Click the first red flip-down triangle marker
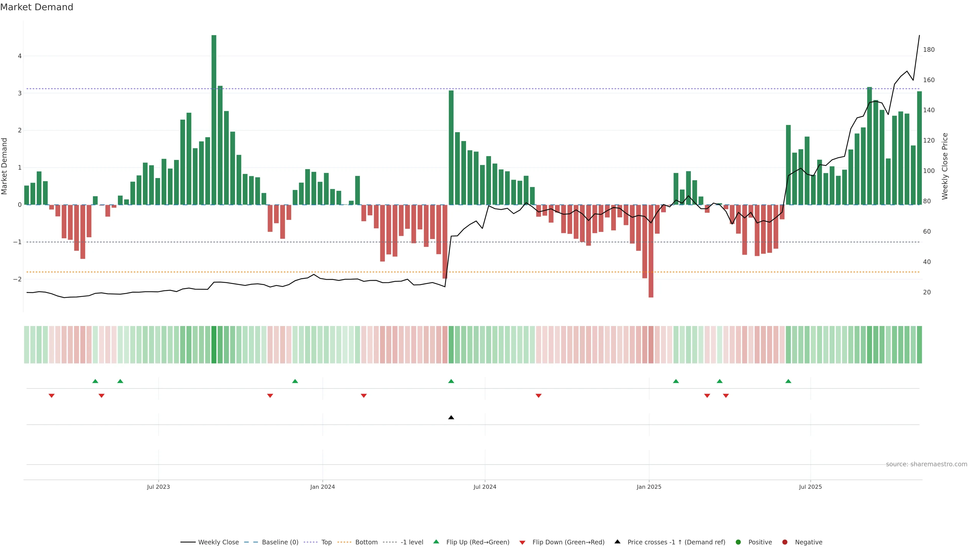This screenshot has height=551, width=980. [x=52, y=396]
